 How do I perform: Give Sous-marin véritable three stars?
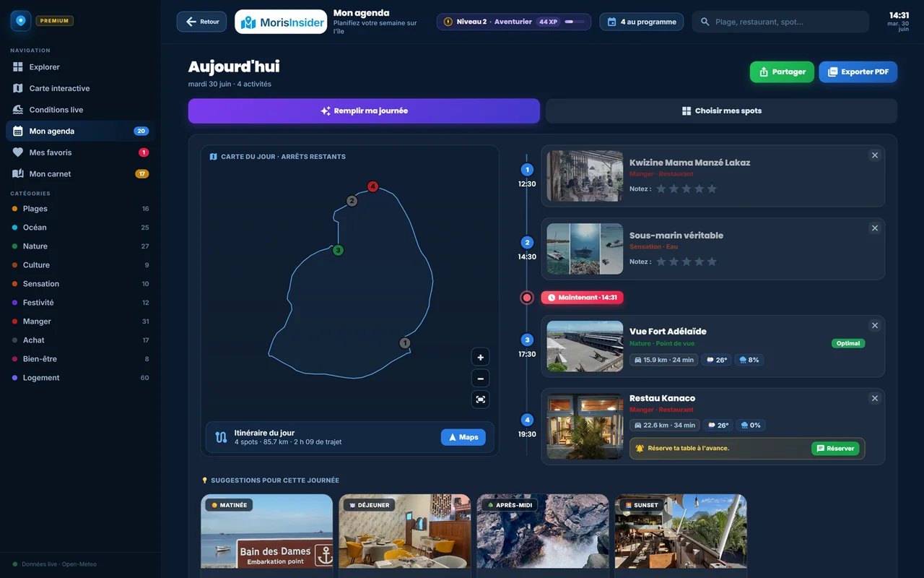[x=687, y=262]
